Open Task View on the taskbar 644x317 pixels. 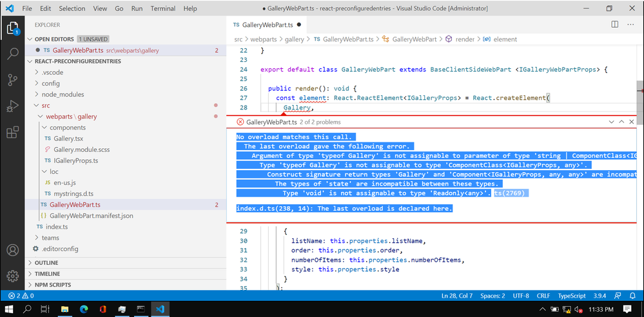coord(45,309)
